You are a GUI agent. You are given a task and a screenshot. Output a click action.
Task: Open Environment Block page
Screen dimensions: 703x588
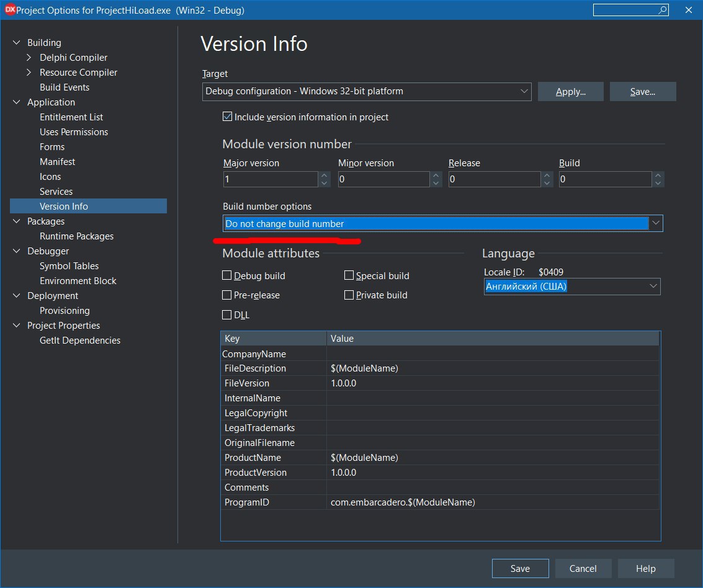(x=78, y=281)
